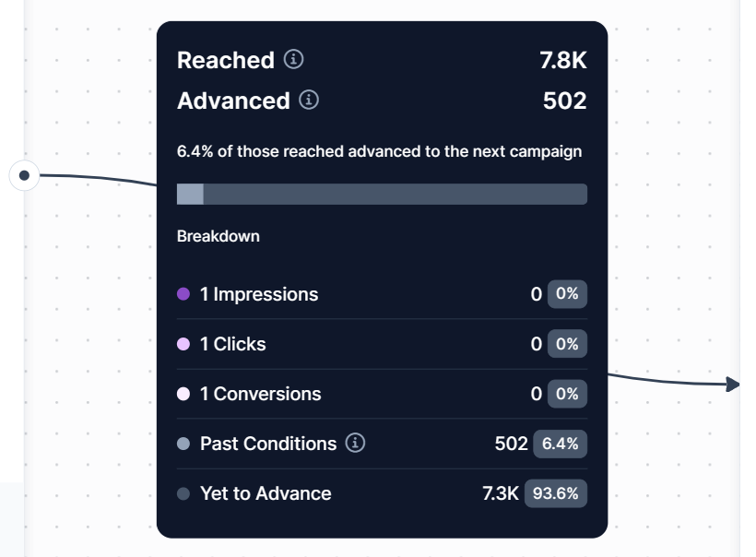Click the white Conversions dot
Viewport: 756px width, 557px height.
(x=183, y=394)
